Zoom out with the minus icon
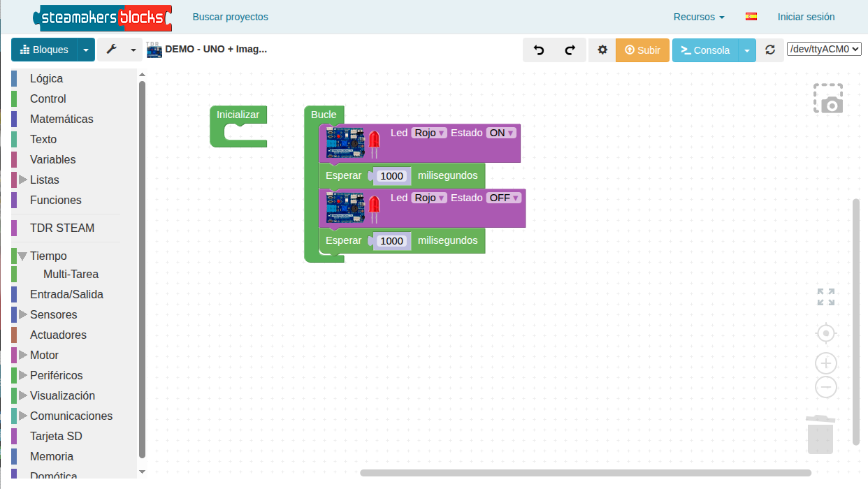 826,387
